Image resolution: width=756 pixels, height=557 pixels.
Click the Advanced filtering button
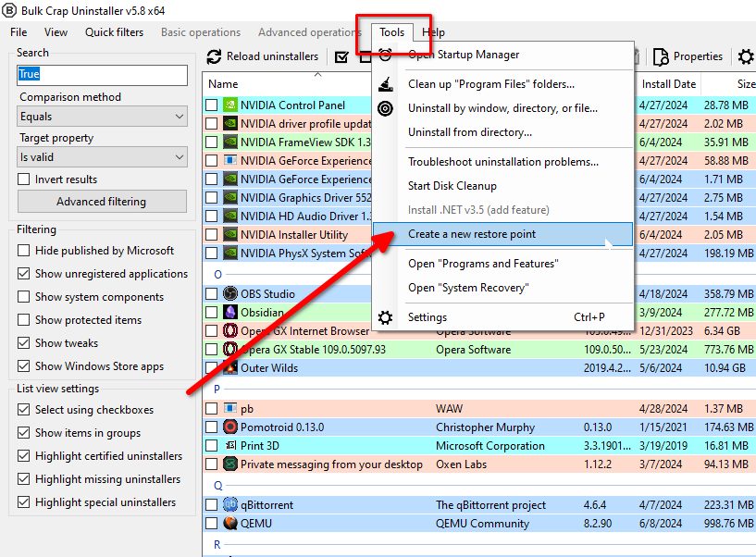point(102,202)
